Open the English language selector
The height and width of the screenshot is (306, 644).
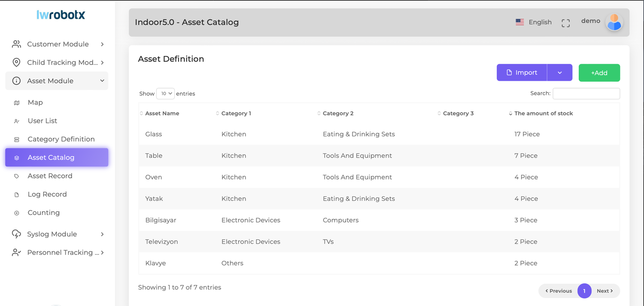[534, 22]
